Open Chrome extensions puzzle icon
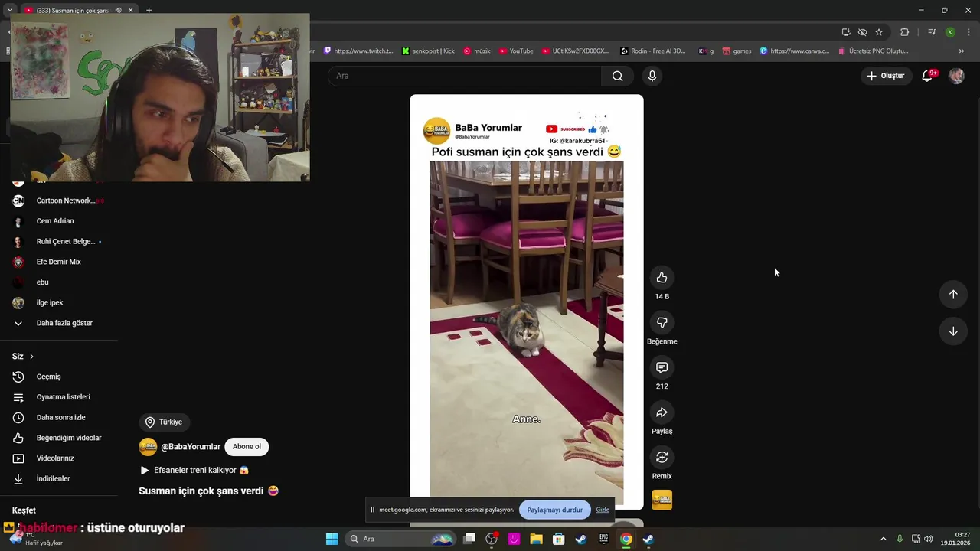 [x=905, y=32]
